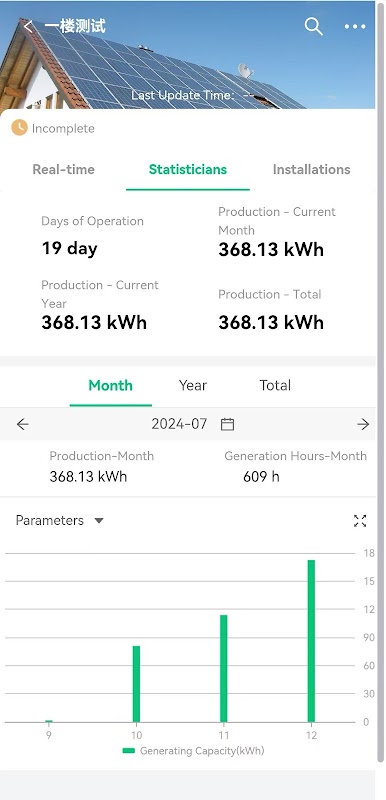Go to previous month with left arrow
Viewport: 386px width, 800px height.
pyautogui.click(x=22, y=424)
